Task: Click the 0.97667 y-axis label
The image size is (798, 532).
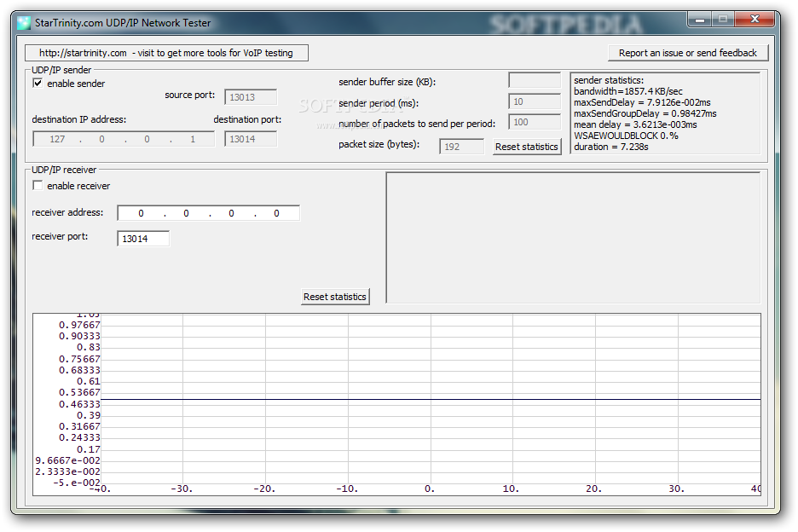Action: pos(79,325)
